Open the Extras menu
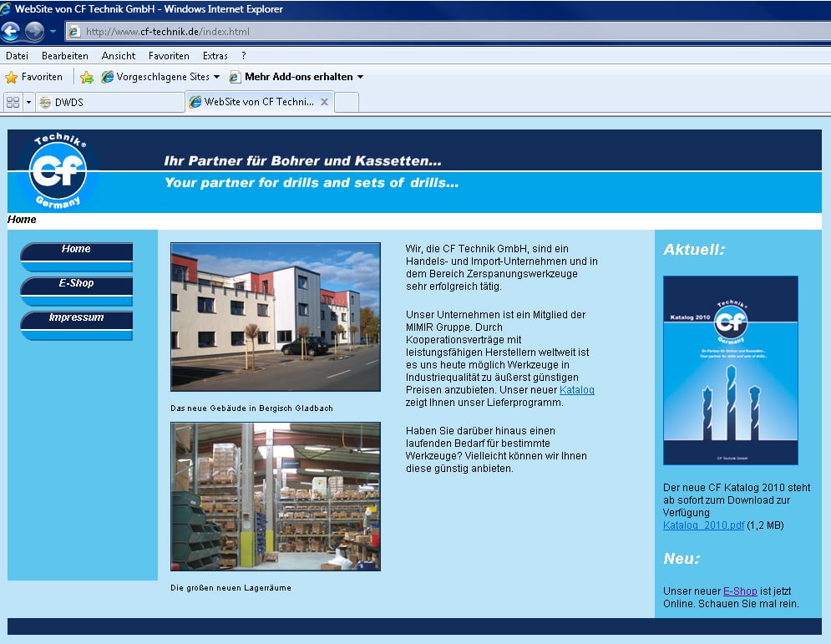Screen dimensions: 831x644 (x=215, y=56)
